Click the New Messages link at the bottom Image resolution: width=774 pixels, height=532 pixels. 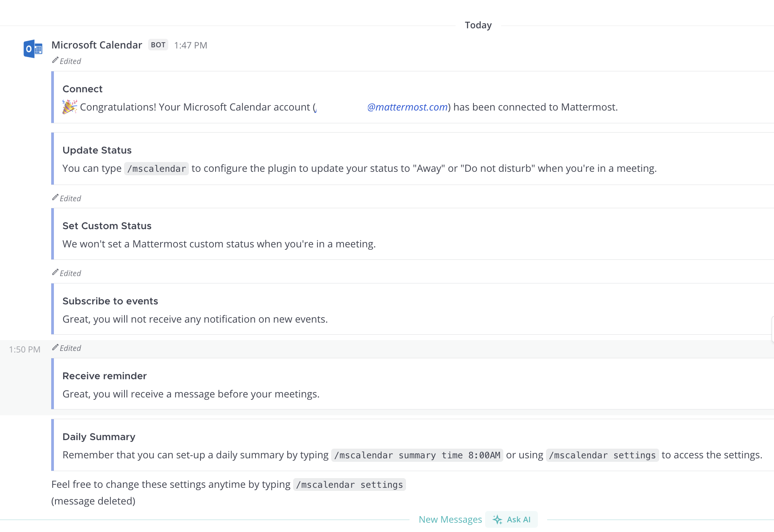click(x=450, y=519)
